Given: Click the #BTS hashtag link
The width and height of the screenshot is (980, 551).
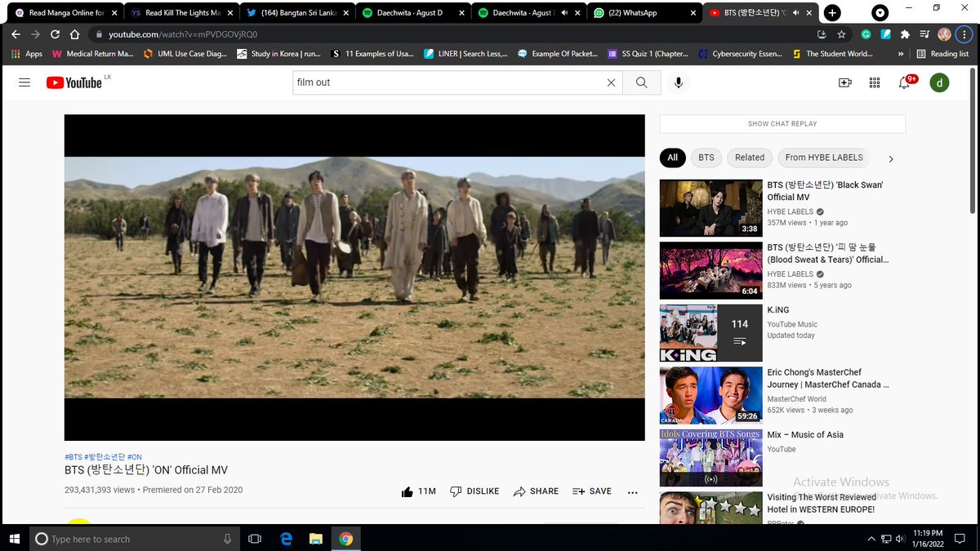Looking at the screenshot, I should tap(73, 457).
